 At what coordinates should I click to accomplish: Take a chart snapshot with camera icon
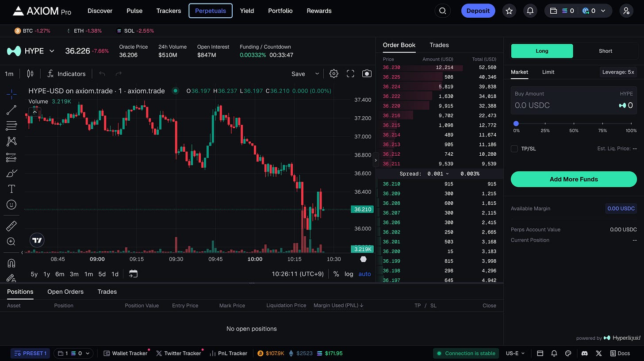[367, 73]
